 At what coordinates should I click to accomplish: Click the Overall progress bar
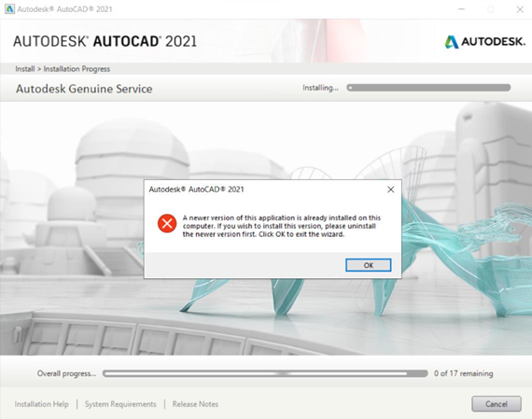[x=265, y=373]
